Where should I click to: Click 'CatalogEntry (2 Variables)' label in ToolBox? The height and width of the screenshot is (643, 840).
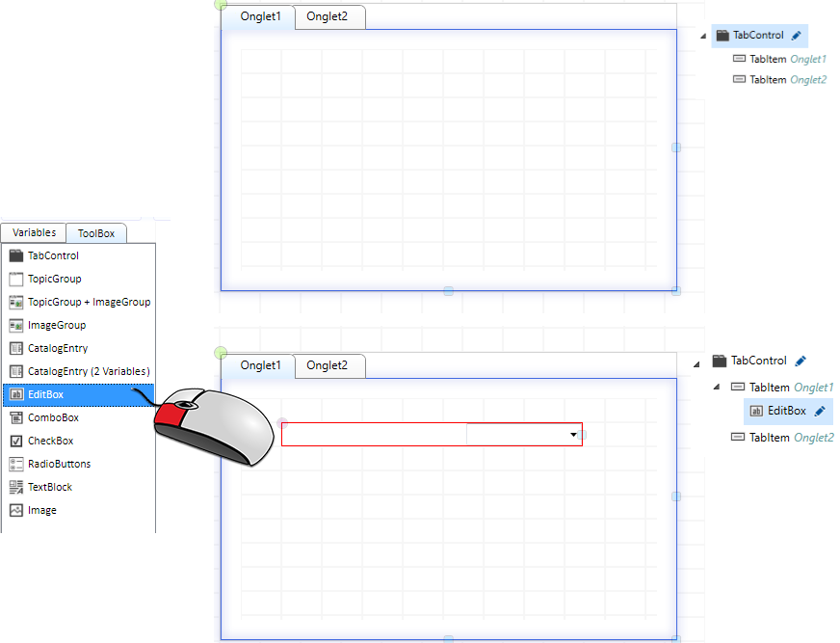[89, 371]
